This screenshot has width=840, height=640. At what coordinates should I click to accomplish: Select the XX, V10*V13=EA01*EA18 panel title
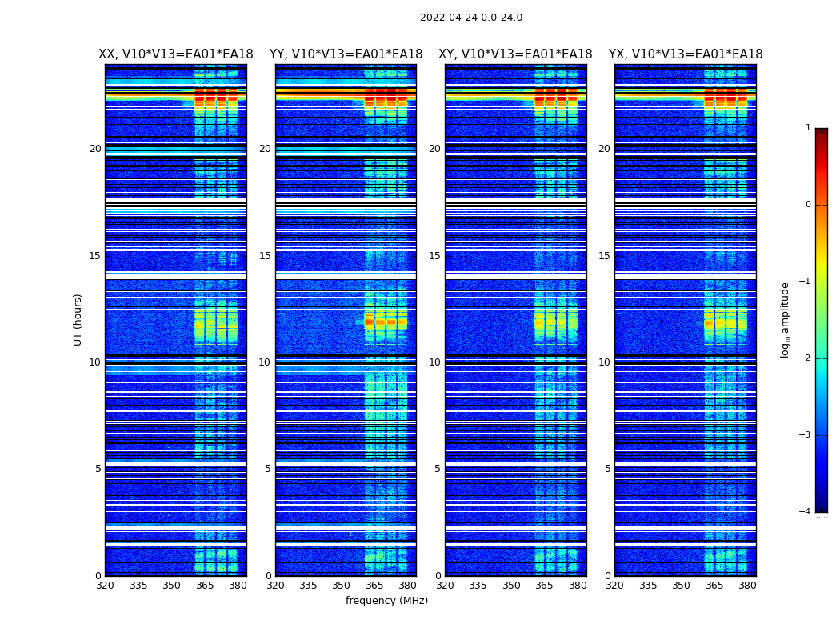175,54
